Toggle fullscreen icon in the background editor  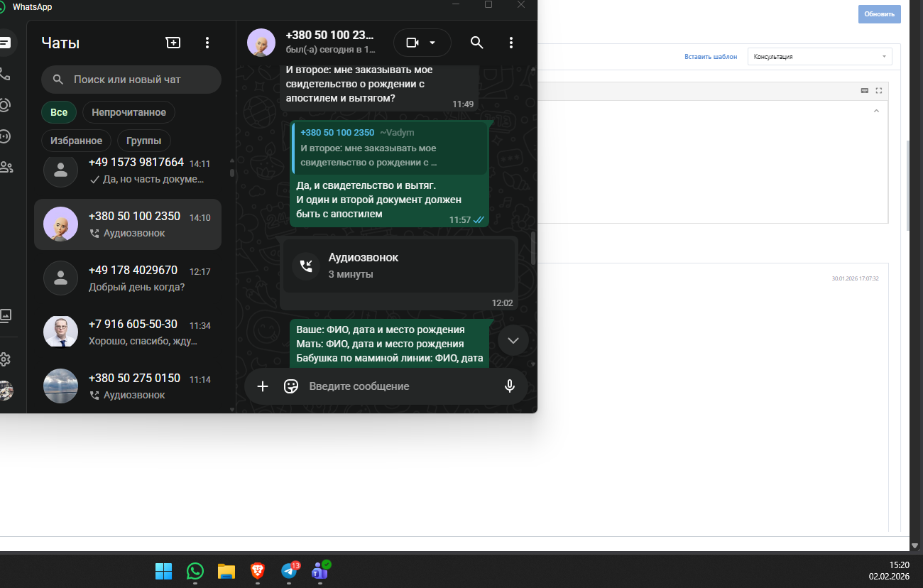878,90
